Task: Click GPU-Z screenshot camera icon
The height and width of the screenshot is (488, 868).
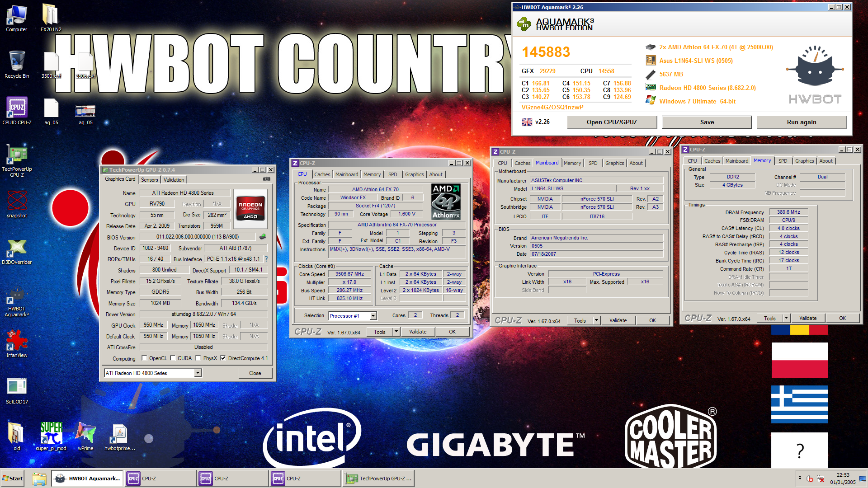Action: pyautogui.click(x=267, y=179)
